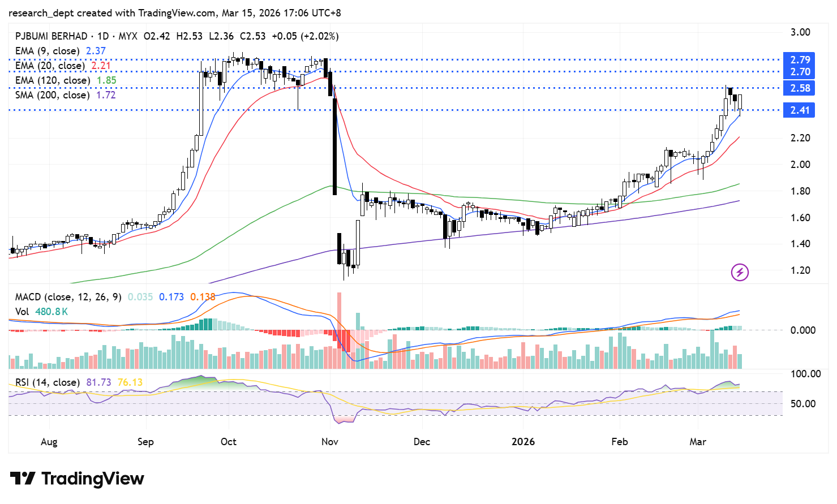Click the purple lightning bolt icon

click(x=740, y=273)
